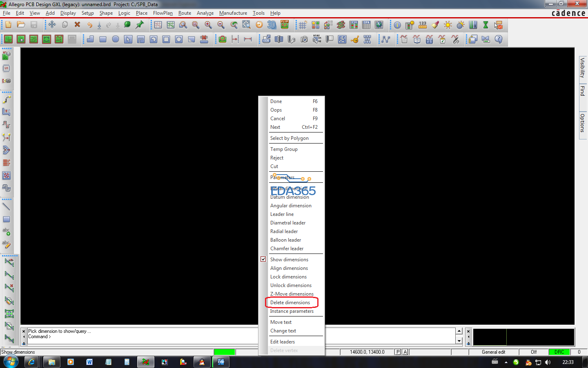Viewport: 588px width, 368px height.
Task: Toggle the Show dimensions checkbox
Action: (x=263, y=259)
